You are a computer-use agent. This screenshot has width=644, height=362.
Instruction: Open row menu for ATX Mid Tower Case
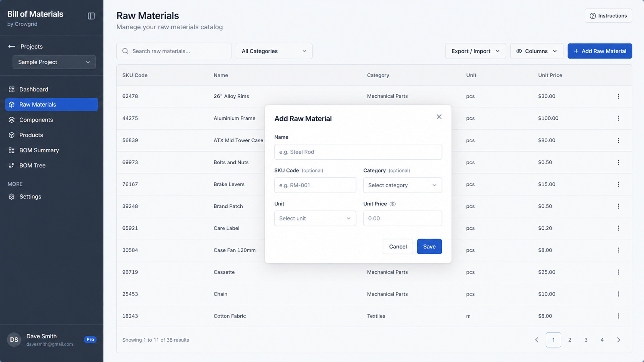[619, 140]
